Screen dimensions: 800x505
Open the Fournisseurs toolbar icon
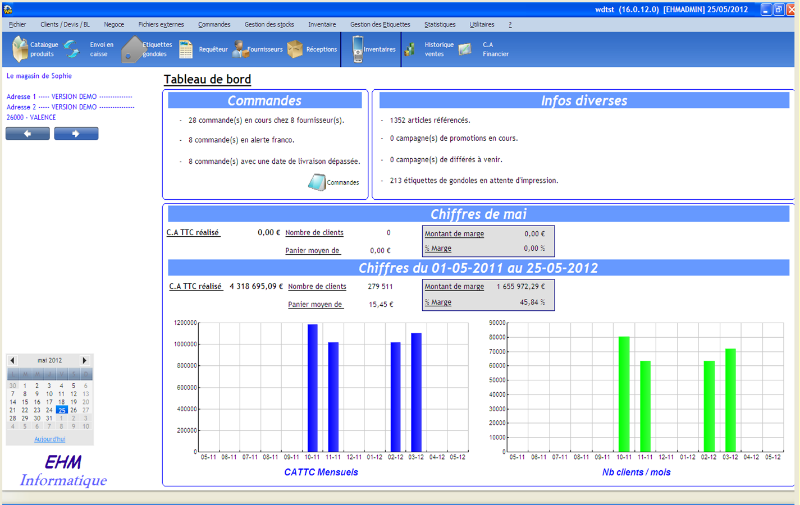pos(240,49)
